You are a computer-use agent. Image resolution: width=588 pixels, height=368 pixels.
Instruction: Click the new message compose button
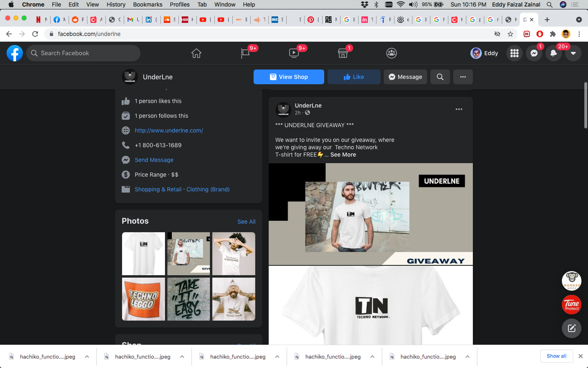point(572,328)
